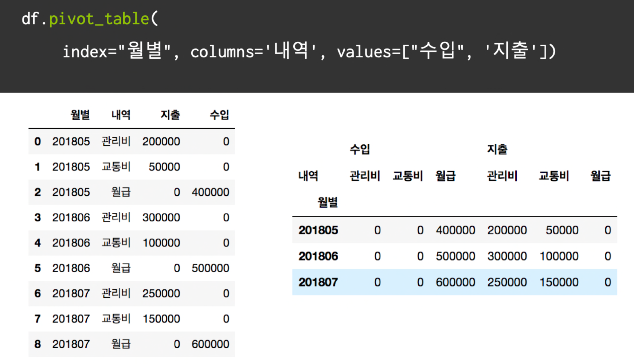Select 400000 in pivot row 201805
This screenshot has height=364, width=634.
pyautogui.click(x=455, y=230)
